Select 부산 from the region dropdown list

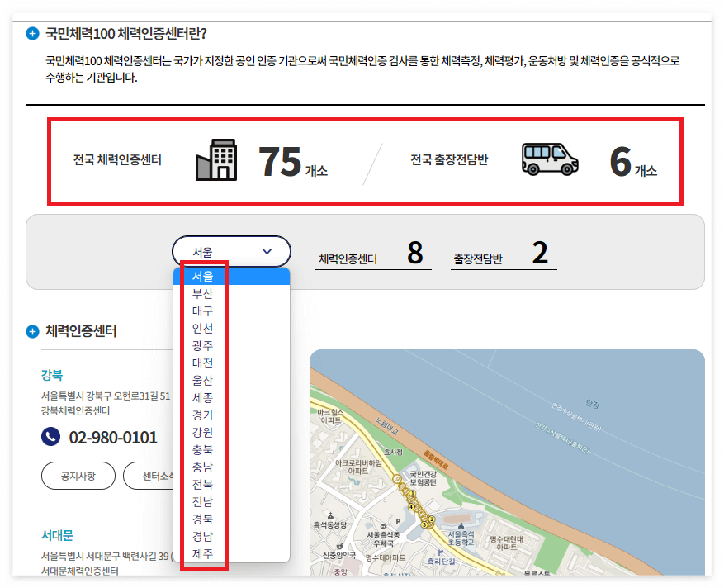(202, 292)
